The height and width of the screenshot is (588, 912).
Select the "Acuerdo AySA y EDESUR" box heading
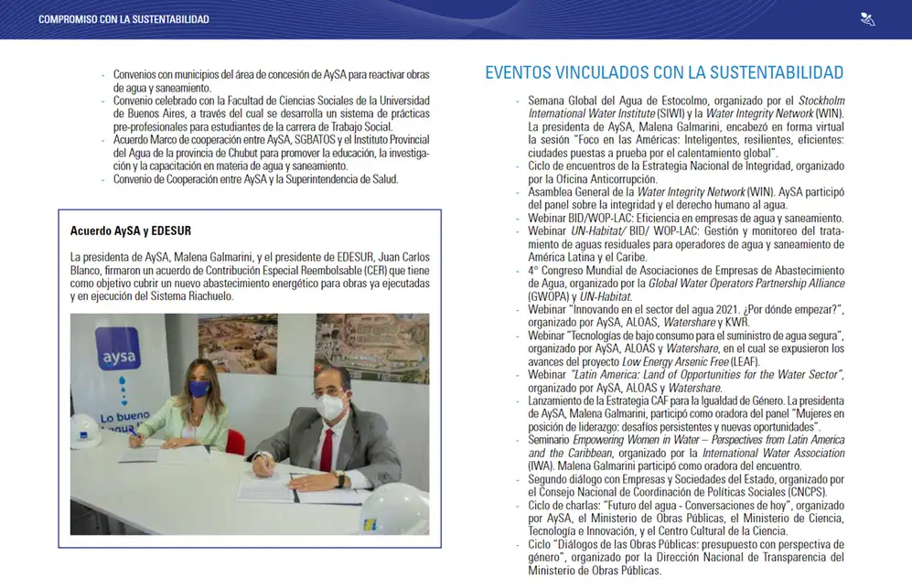pos(130,230)
